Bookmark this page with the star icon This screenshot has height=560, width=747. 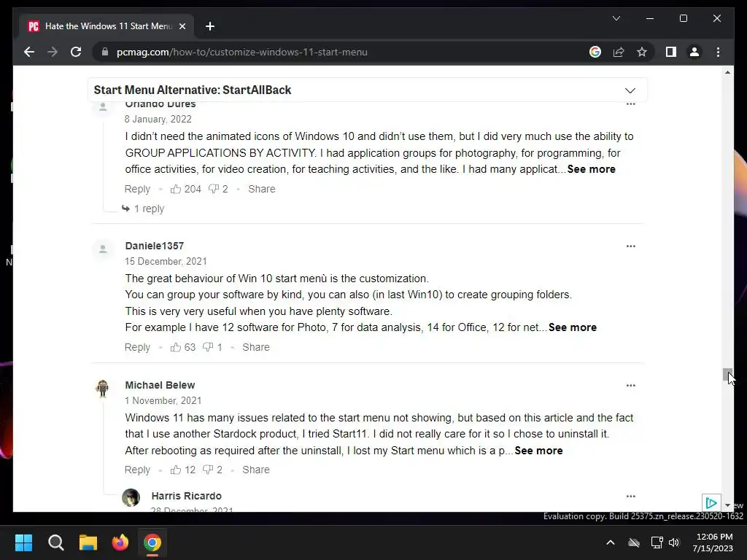pyautogui.click(x=642, y=52)
